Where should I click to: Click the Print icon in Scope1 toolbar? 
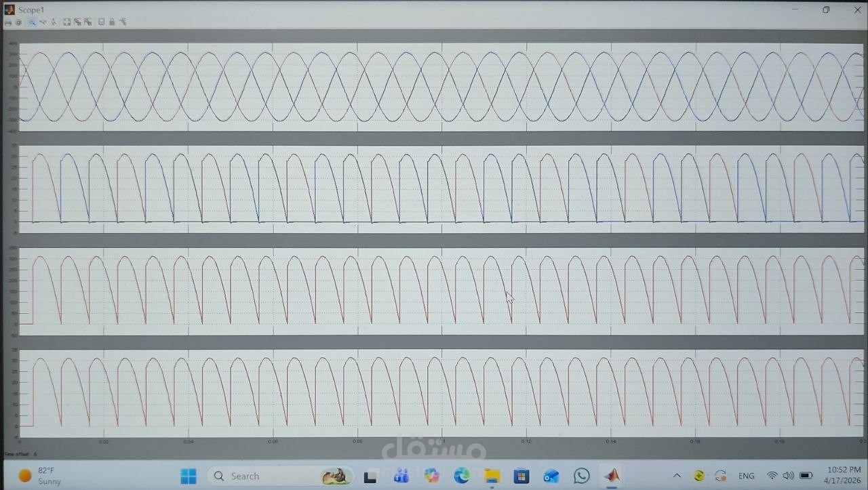coord(8,22)
